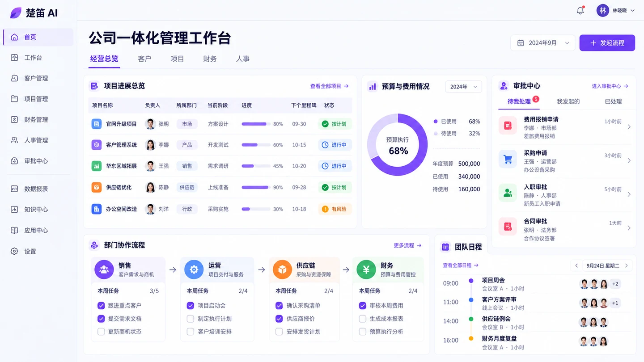Click the 发起流程 button
Viewport: 644px width, 362px height.
[607, 43]
